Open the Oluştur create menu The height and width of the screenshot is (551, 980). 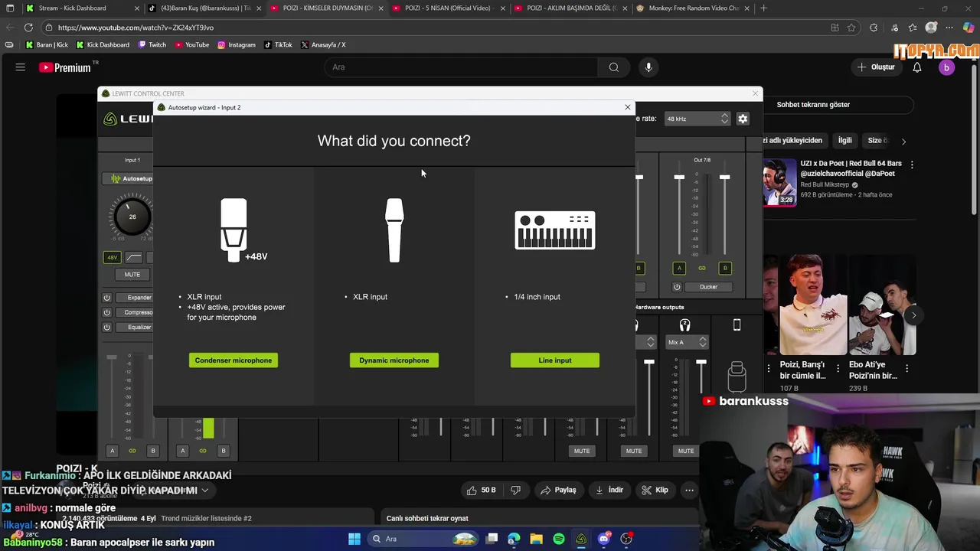[876, 67]
